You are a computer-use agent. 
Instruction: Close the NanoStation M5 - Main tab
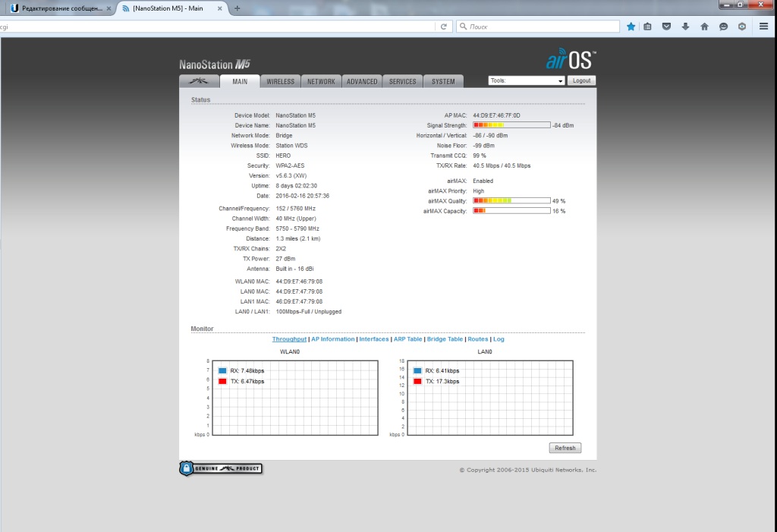tap(219, 8)
